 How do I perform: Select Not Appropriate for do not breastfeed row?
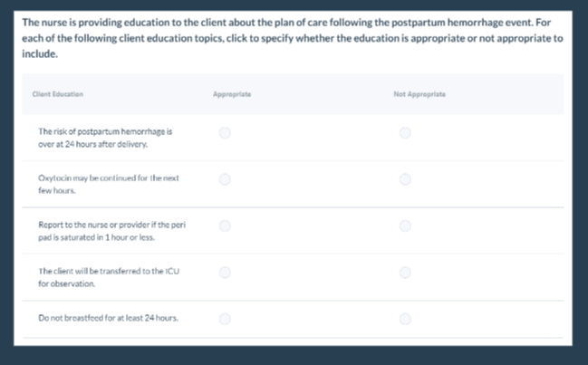pyautogui.click(x=405, y=319)
